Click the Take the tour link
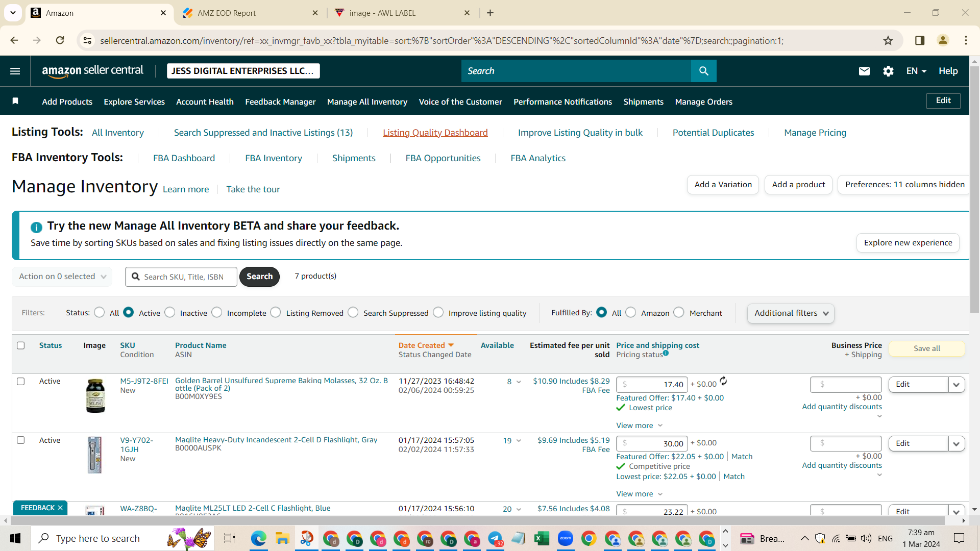Screen dimensions: 980x551 (253, 189)
